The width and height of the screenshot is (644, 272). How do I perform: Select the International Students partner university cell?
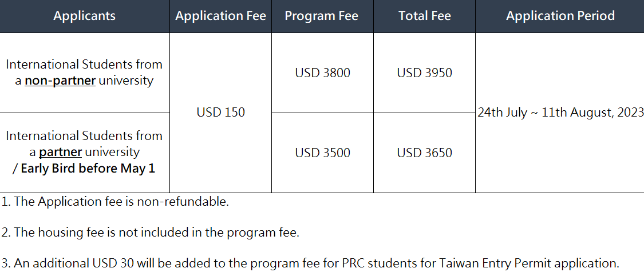pyautogui.click(x=85, y=153)
